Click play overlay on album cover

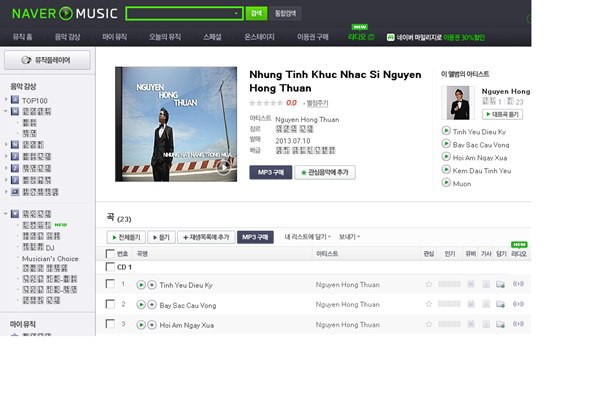[x=223, y=168]
